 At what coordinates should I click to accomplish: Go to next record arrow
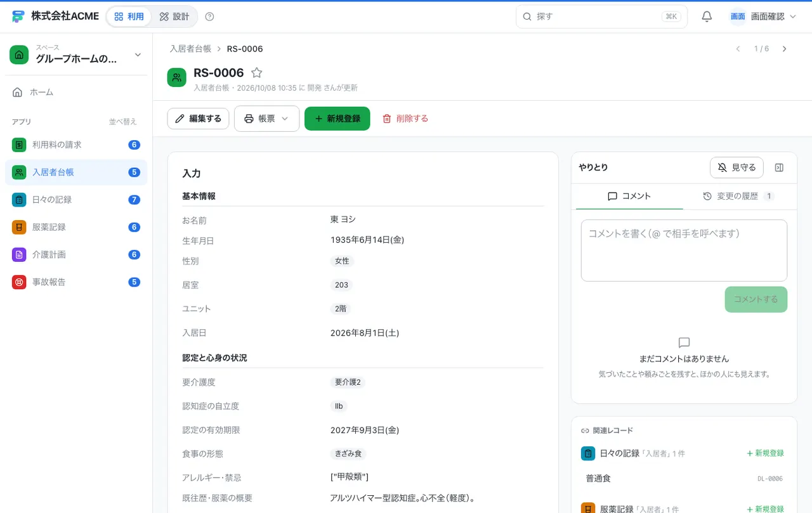pyautogui.click(x=784, y=49)
